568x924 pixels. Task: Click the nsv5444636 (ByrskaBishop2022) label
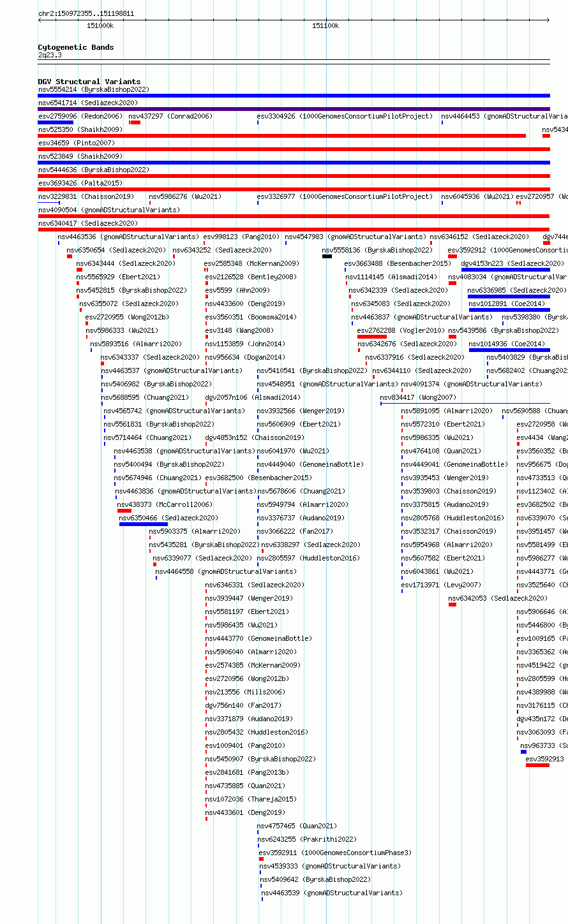point(93,170)
